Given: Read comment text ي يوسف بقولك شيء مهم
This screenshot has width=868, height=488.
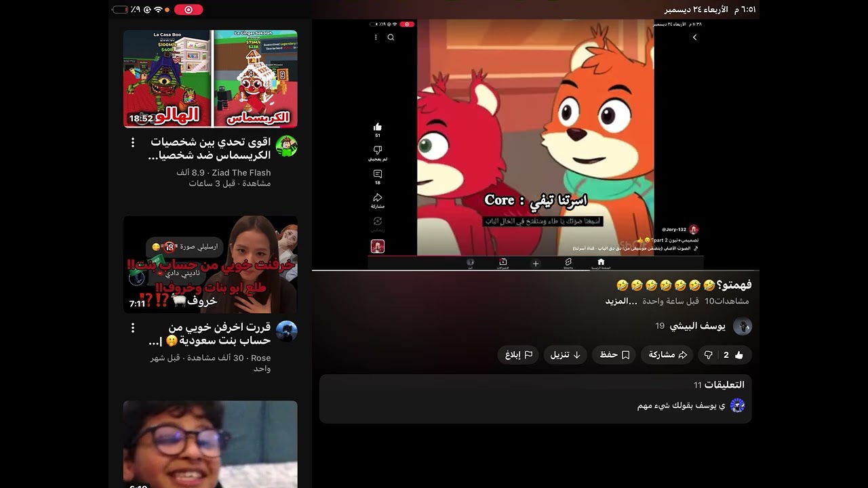Looking at the screenshot, I should (x=681, y=405).
